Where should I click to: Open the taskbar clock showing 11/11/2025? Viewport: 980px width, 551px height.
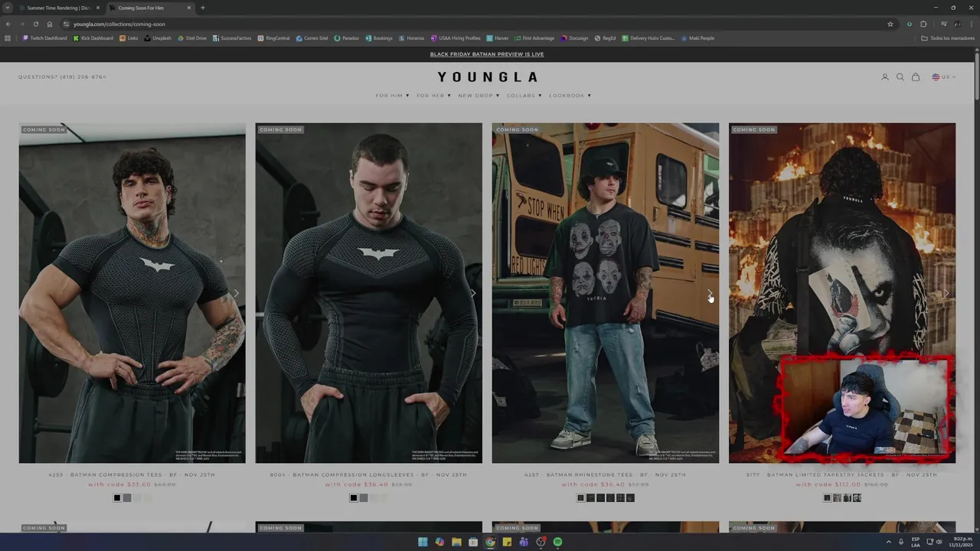click(959, 542)
